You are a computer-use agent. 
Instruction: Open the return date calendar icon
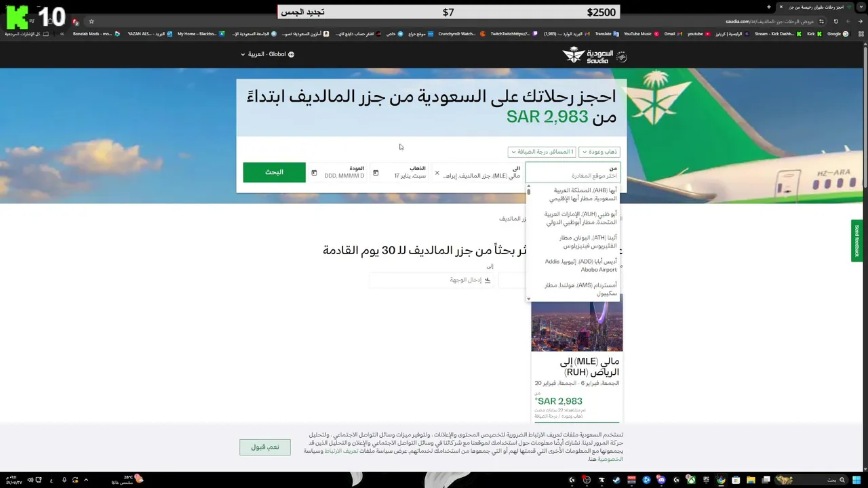[x=314, y=173]
